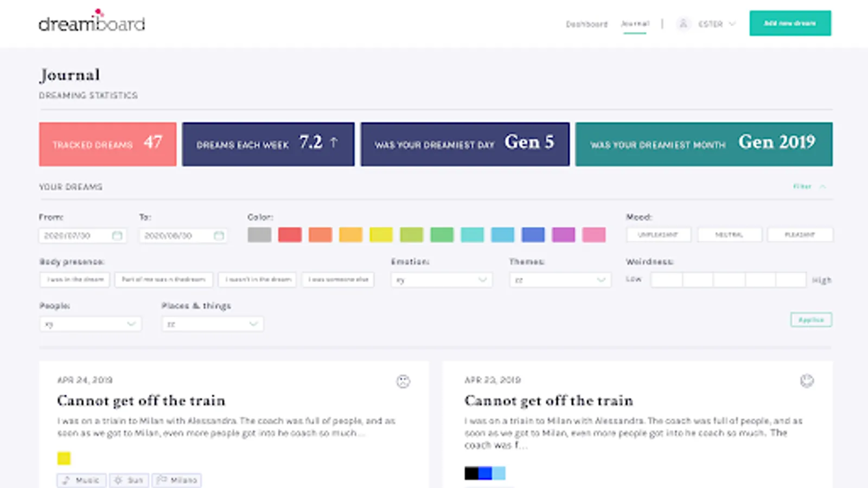Toggle 'I was someone else' option
Viewport: 868px width, 488px height.
[338, 280]
